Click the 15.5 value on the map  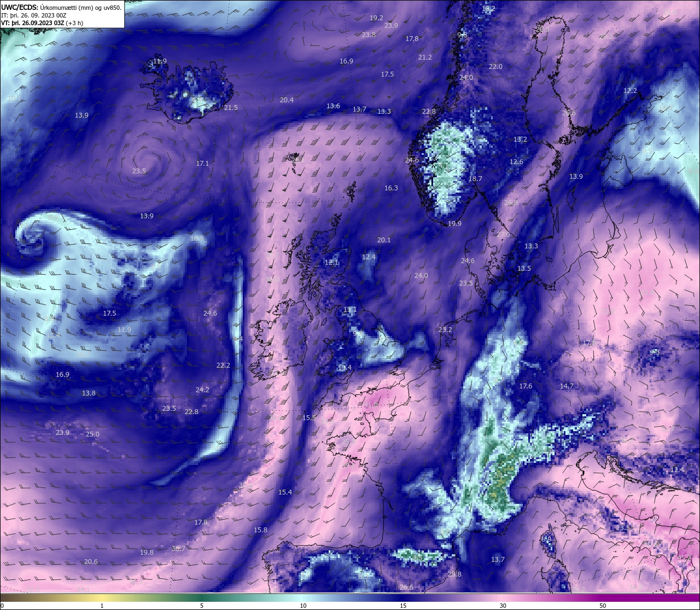[x=309, y=418]
